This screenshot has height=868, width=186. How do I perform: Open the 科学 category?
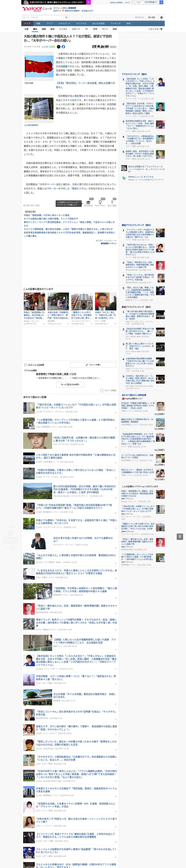point(95,29)
